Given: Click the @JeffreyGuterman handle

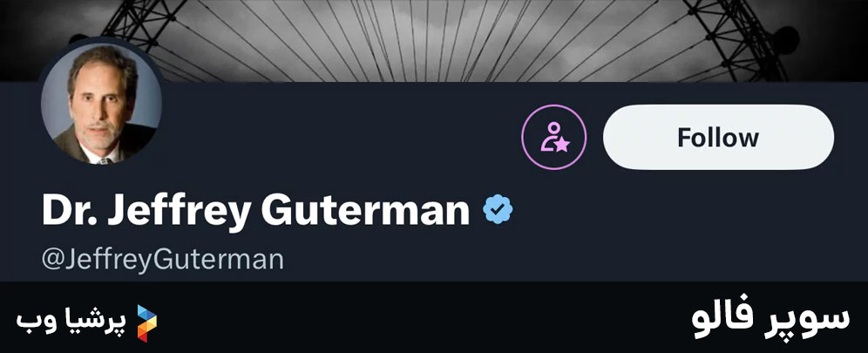Looking at the screenshot, I should tap(163, 260).
